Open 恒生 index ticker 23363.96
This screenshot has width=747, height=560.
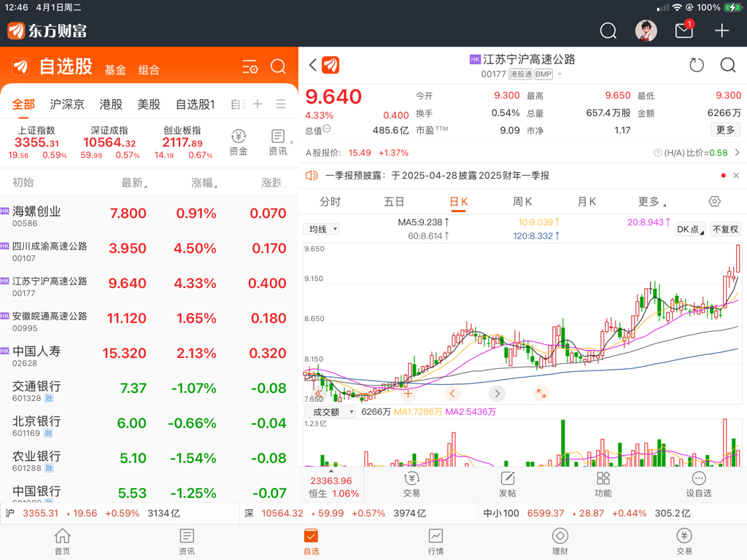click(x=332, y=486)
